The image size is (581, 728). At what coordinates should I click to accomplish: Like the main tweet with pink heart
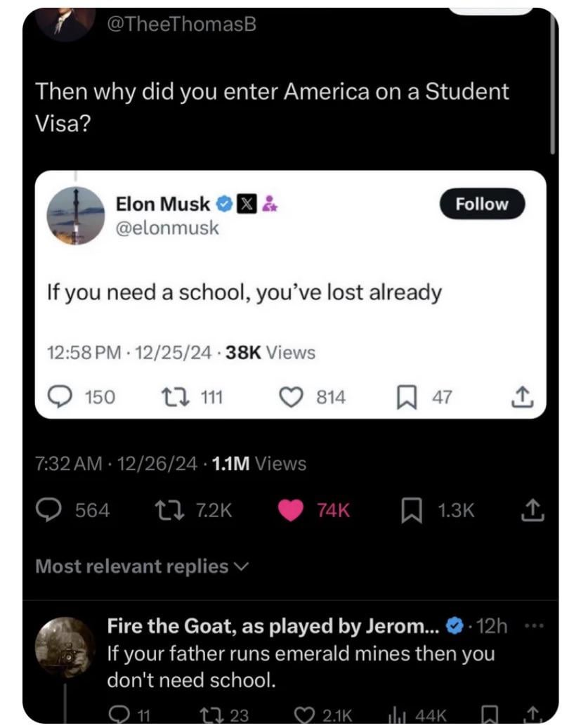point(292,510)
